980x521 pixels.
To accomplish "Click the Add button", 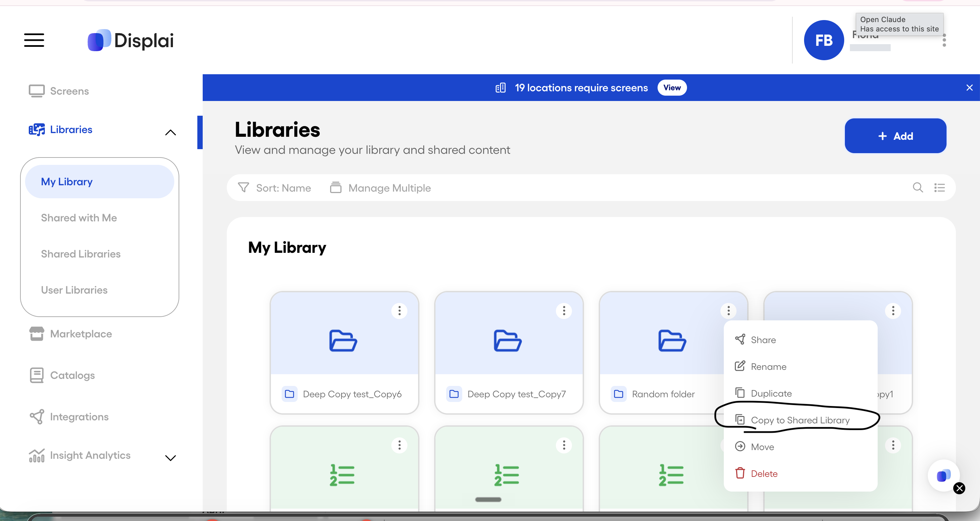I will tap(895, 136).
